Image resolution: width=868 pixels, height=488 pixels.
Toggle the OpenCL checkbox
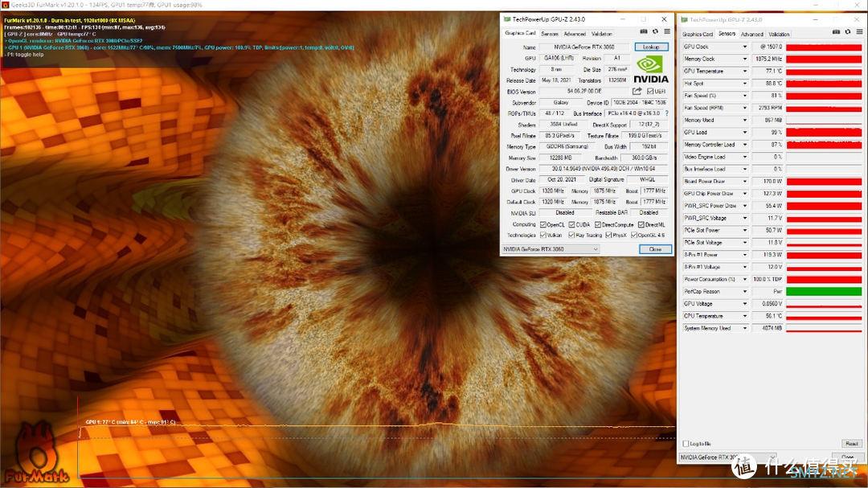(x=543, y=225)
